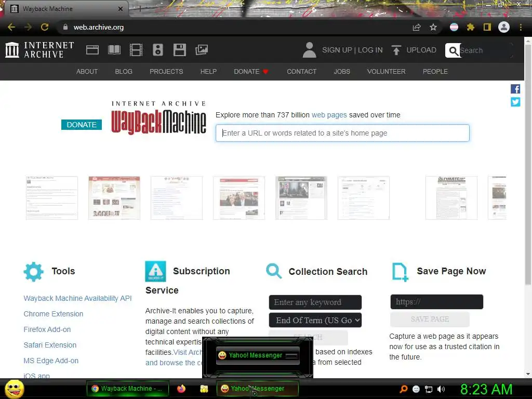532x399 pixels.
Task: Expand the End Of Term collection dropdown
Action: pyautogui.click(x=315, y=320)
